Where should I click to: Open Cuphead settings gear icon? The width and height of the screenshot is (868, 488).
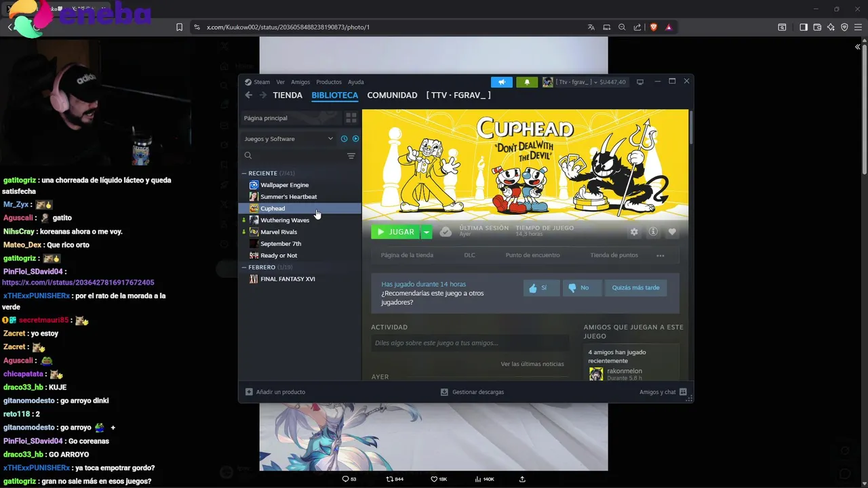[x=634, y=232]
